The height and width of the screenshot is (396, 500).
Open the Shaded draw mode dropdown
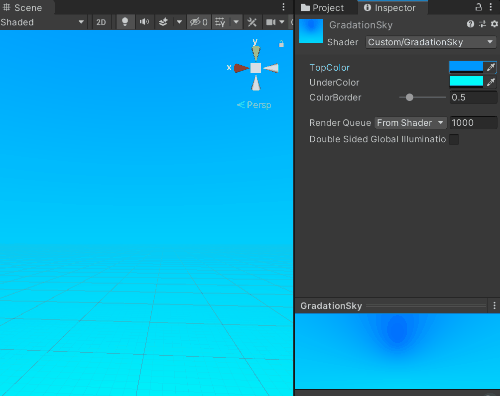(x=42, y=22)
